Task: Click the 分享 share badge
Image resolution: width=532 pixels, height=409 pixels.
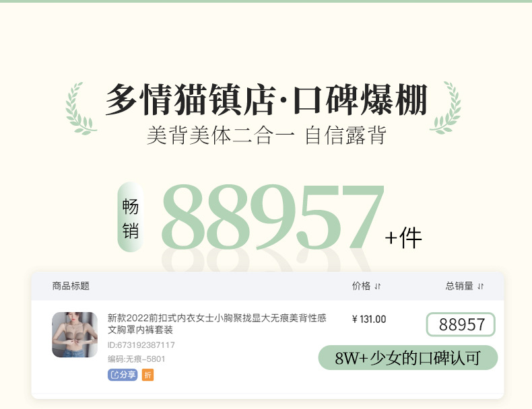Action: tap(123, 375)
